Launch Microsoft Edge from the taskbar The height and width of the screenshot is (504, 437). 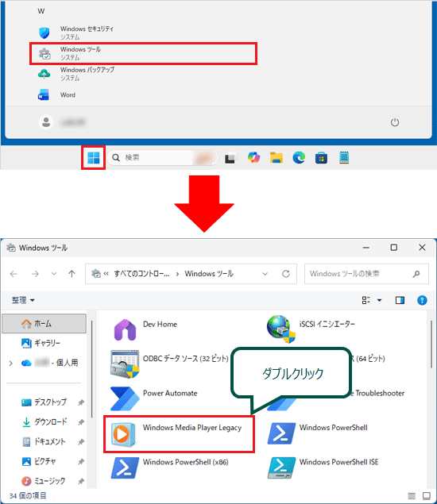click(x=299, y=157)
